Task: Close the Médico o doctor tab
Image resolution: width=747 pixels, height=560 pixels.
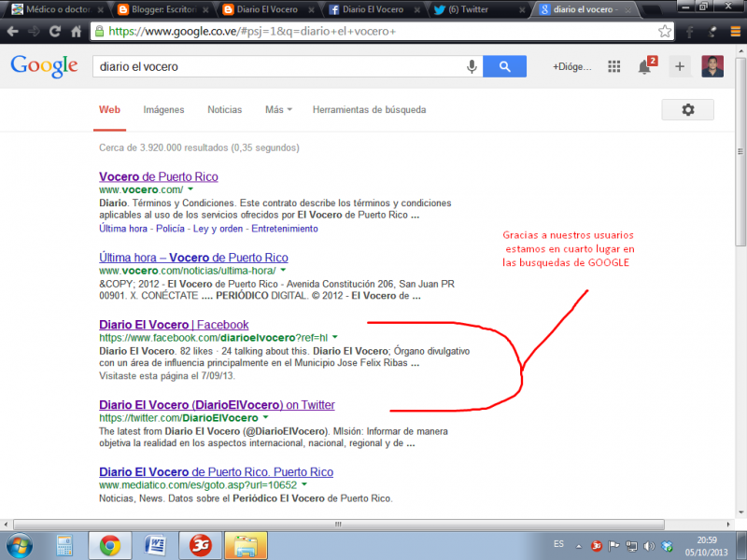Action: (101, 9)
